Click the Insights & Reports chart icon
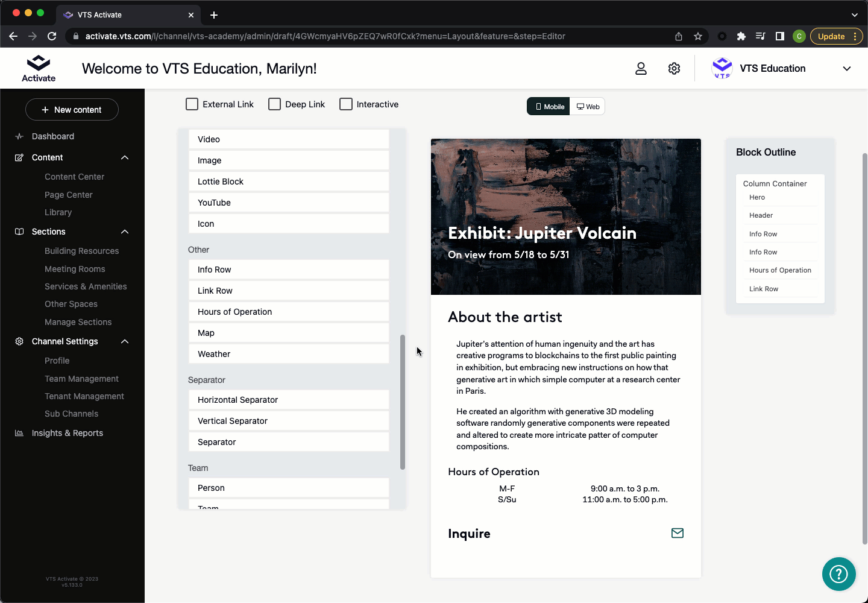868x603 pixels. pos(19,433)
